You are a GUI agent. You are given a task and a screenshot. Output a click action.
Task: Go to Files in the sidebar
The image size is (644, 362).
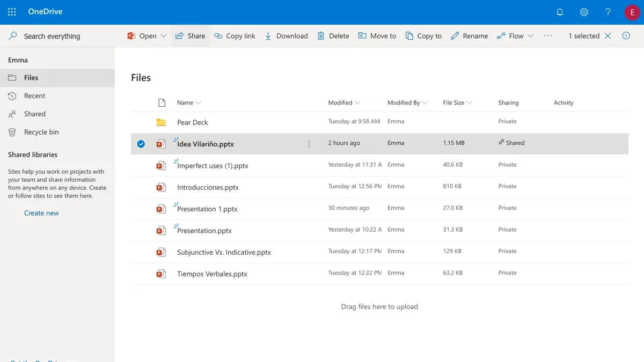tap(57, 78)
